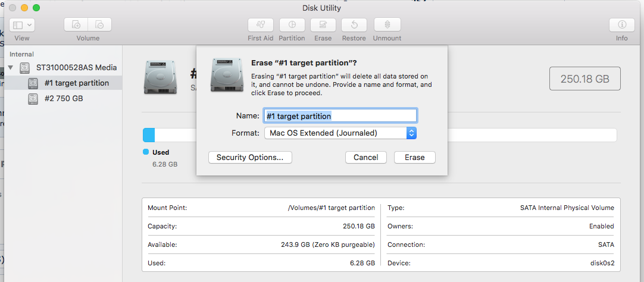Cancel the erase dialog

pos(366,157)
